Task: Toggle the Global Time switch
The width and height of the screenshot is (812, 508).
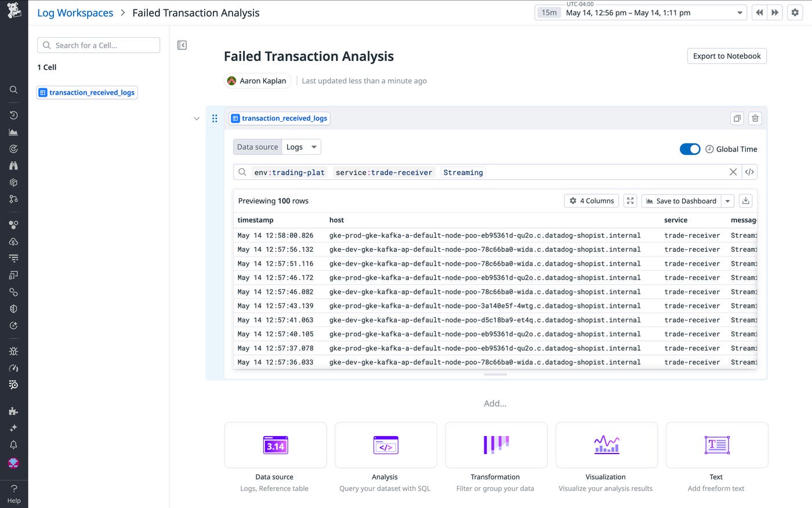Action: [690, 149]
